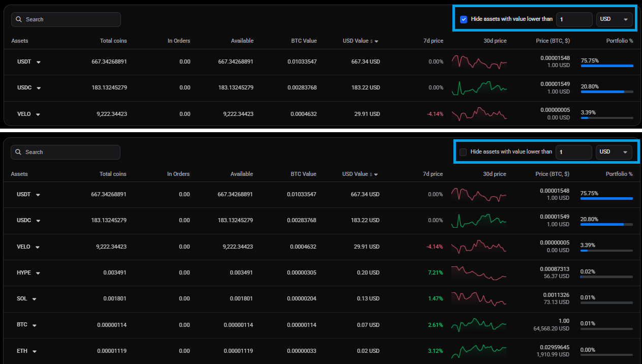Click the search magnifier icon in top panel

coord(19,19)
